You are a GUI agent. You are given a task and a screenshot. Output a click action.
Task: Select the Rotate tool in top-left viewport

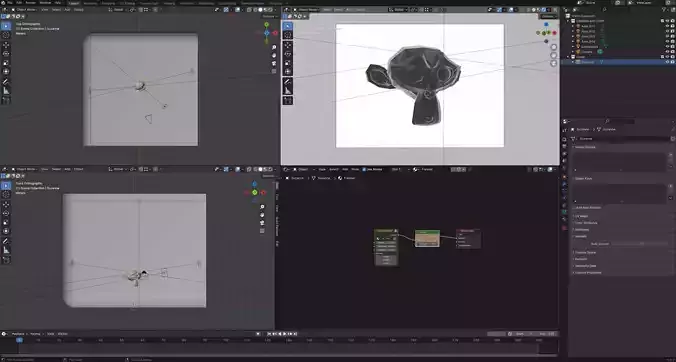pyautogui.click(x=6, y=53)
